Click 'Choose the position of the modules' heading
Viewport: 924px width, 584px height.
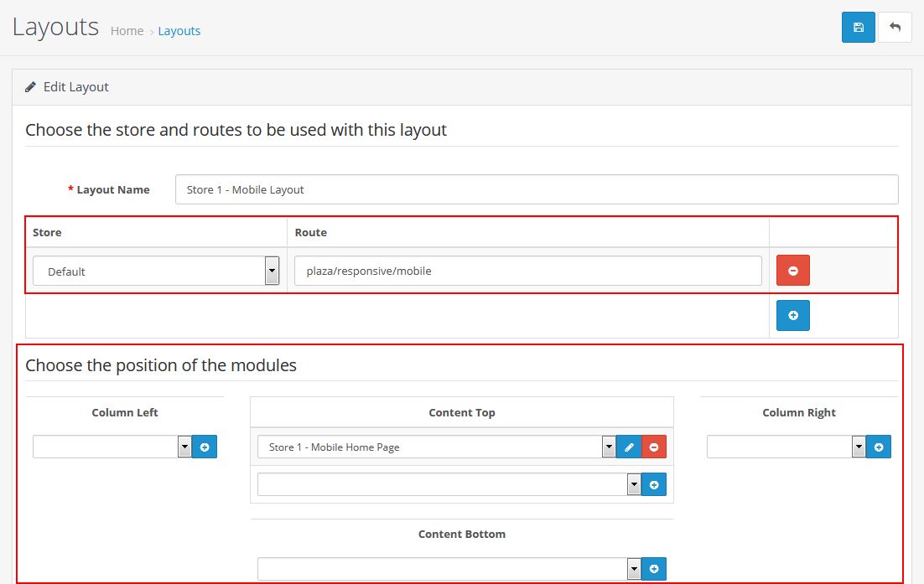point(161,365)
